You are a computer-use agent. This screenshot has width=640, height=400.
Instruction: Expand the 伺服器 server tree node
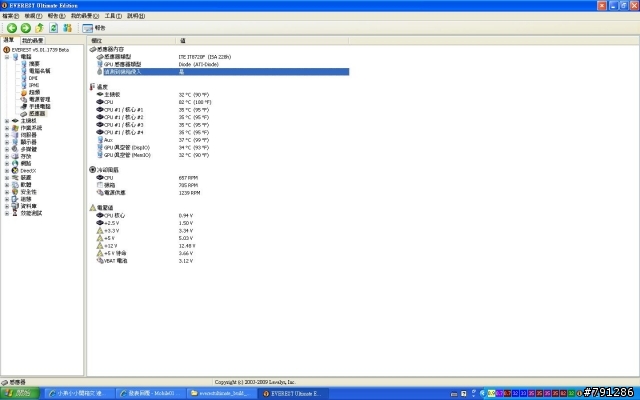coord(7,135)
